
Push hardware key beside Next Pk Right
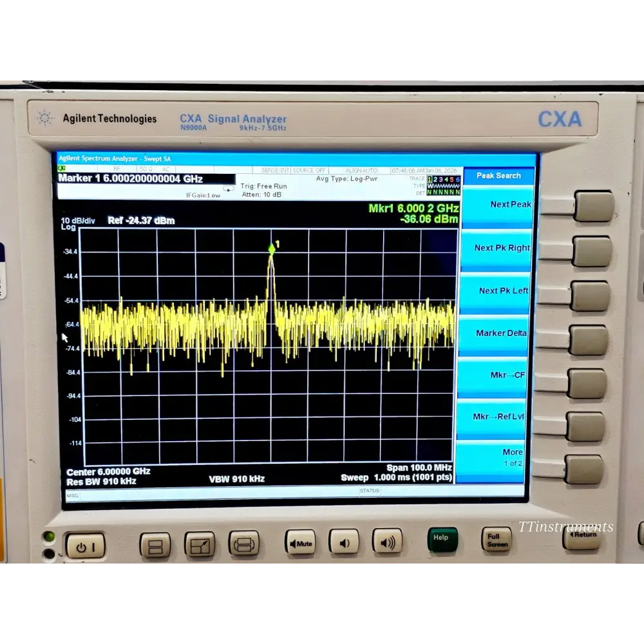[x=592, y=251]
